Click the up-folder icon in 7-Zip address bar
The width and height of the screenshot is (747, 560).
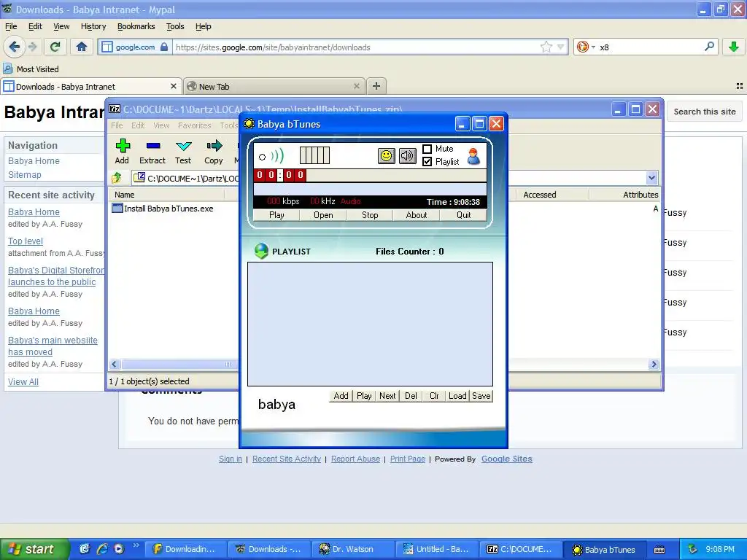(117, 178)
